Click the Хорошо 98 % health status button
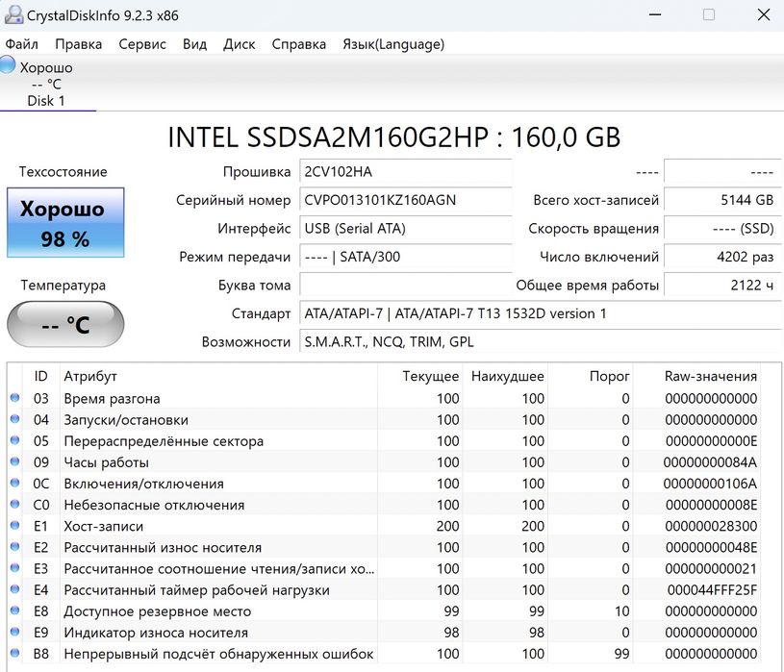This screenshot has width=784, height=672. [65, 222]
